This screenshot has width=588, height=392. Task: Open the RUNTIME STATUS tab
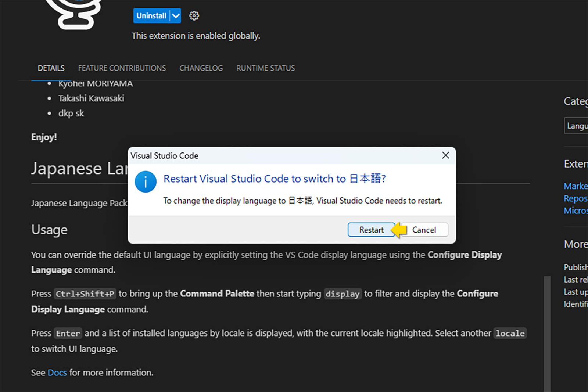(x=266, y=68)
